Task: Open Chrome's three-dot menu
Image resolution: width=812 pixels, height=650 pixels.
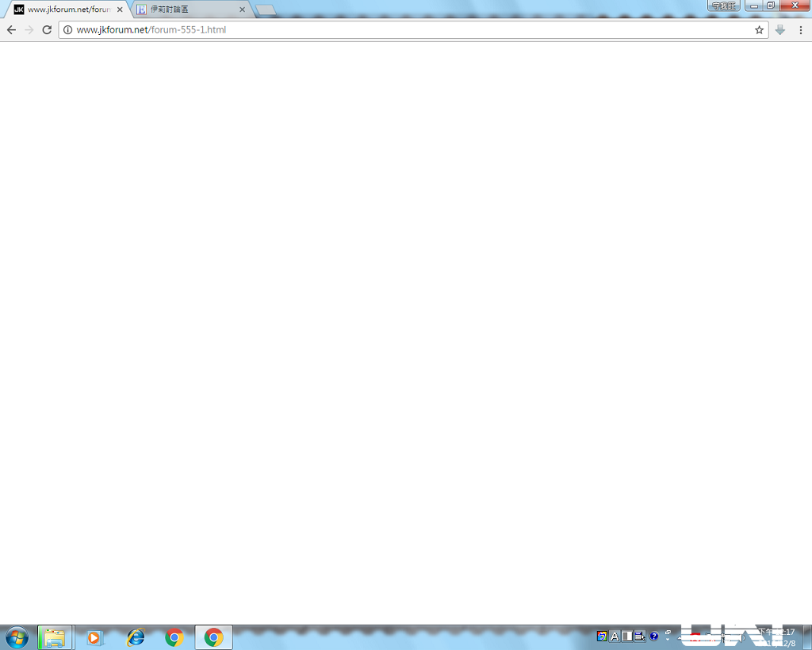Action: click(801, 30)
